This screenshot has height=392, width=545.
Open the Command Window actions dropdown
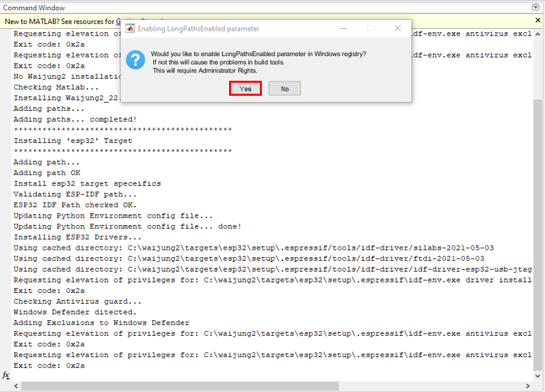click(x=535, y=8)
